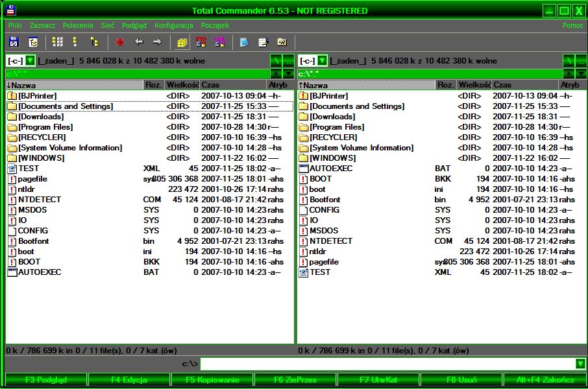Open left panel directory history arrow

[288, 73]
